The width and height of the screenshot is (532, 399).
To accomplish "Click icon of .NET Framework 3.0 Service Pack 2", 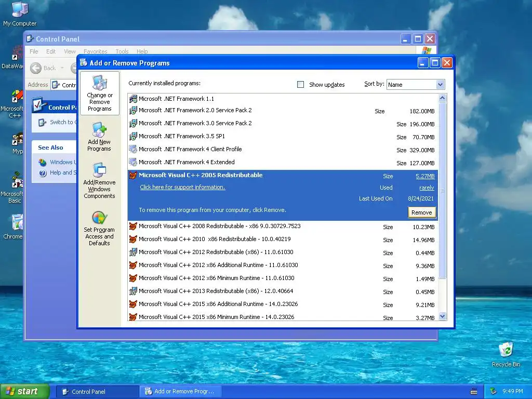I will coord(133,123).
